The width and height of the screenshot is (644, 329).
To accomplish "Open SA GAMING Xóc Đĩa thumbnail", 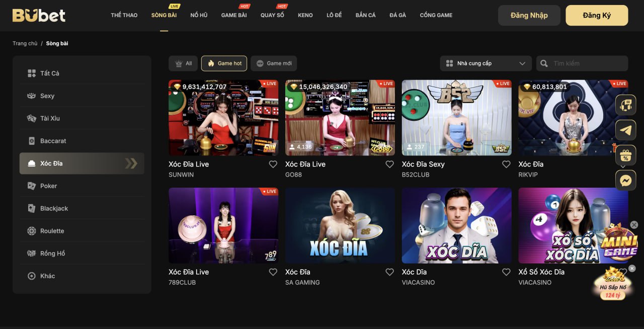I will (340, 225).
